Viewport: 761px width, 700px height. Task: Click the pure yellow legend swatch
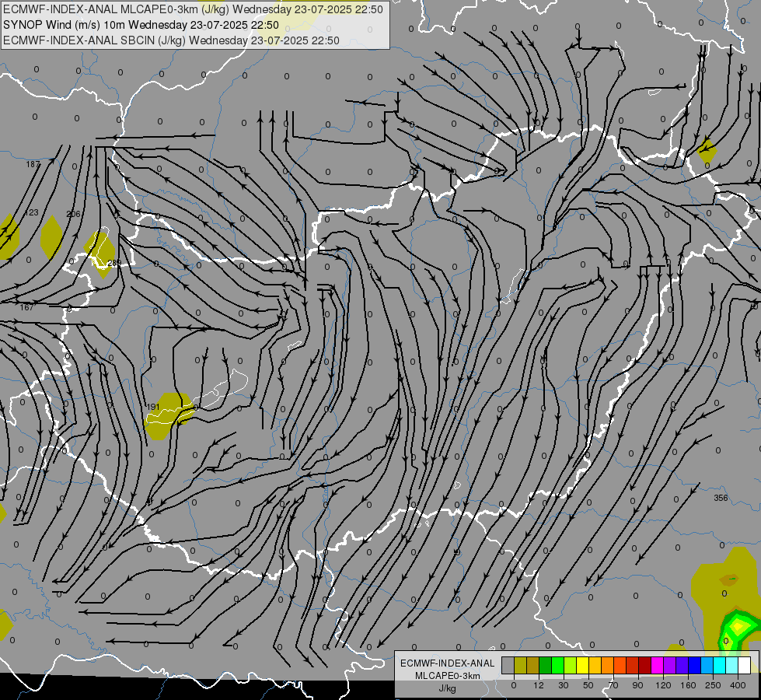[x=583, y=665]
